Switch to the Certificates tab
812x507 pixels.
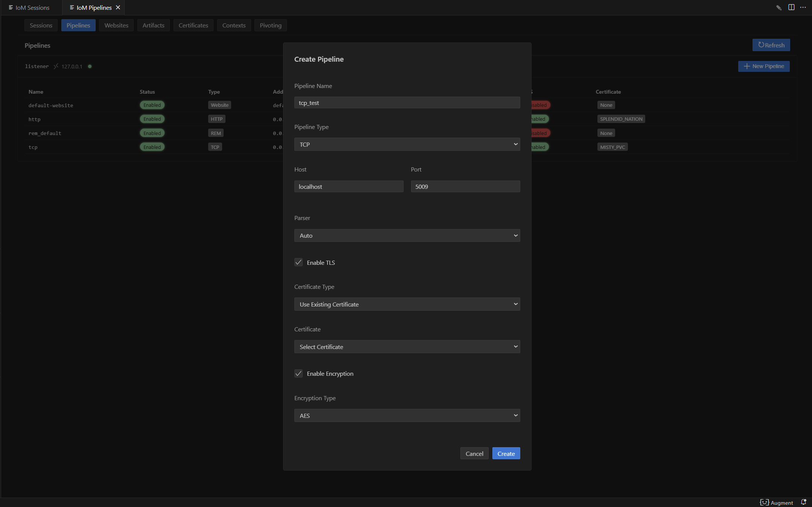pos(193,25)
